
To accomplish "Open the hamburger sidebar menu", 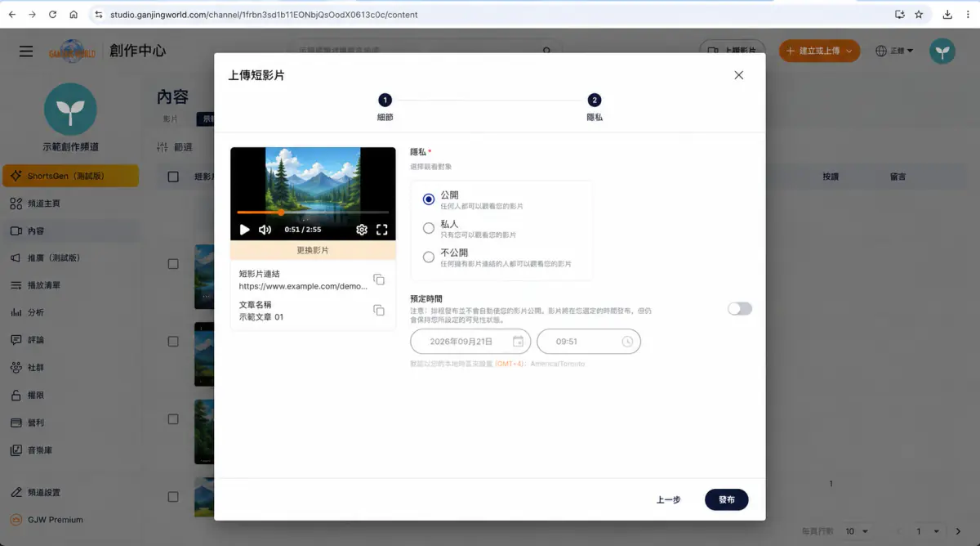I will click(x=26, y=51).
